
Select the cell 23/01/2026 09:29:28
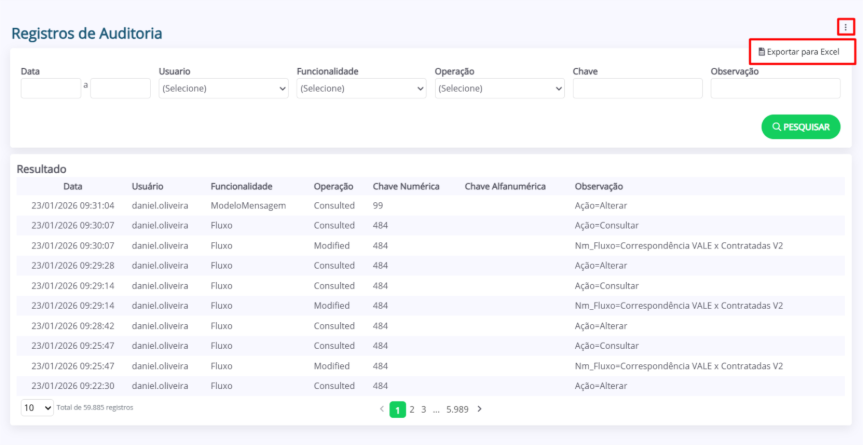click(x=73, y=265)
